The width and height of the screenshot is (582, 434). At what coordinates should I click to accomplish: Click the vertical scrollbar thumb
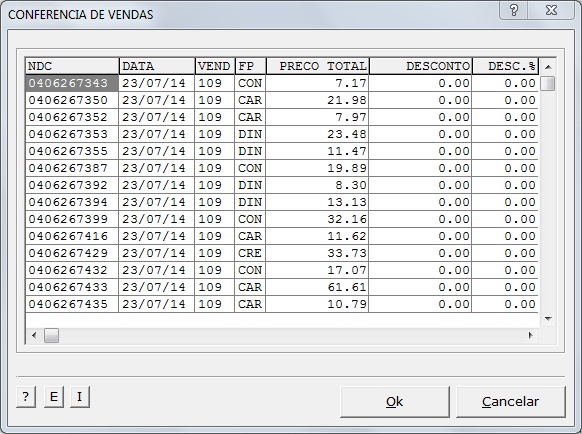tap(548, 84)
